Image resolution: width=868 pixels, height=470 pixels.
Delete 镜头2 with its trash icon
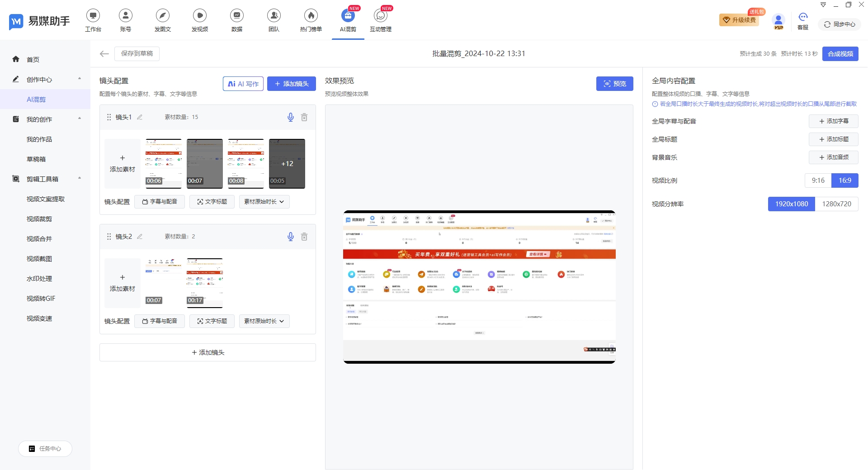pos(304,237)
